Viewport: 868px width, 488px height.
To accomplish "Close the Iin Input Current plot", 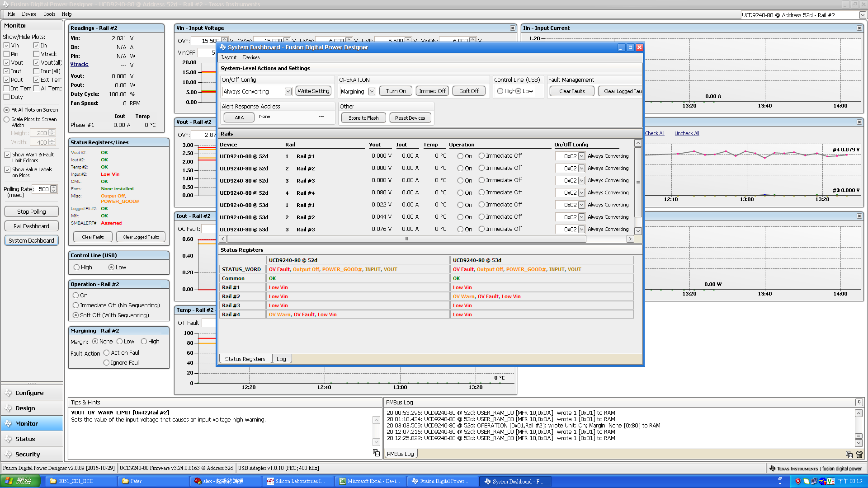I will (859, 28).
